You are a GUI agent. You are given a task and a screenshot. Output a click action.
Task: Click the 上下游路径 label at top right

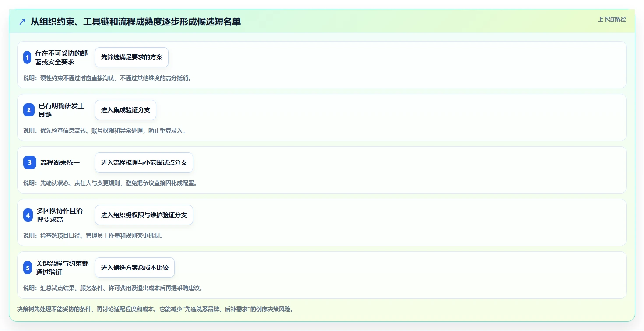point(612,19)
